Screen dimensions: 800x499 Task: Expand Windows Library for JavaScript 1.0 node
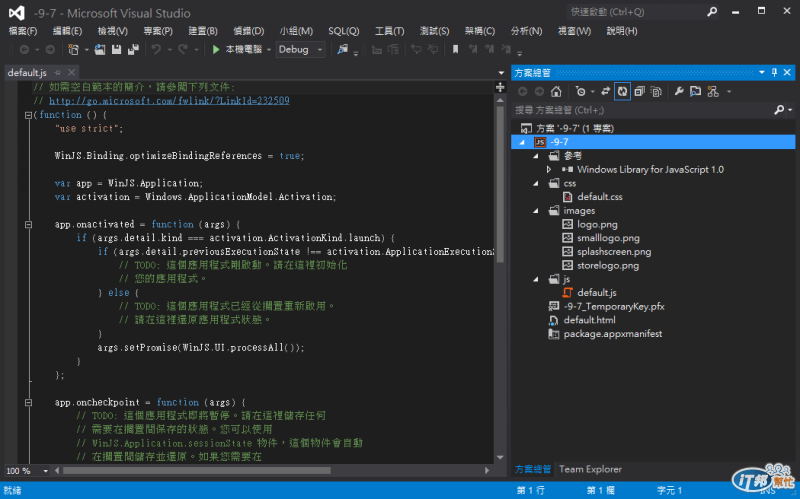point(549,169)
